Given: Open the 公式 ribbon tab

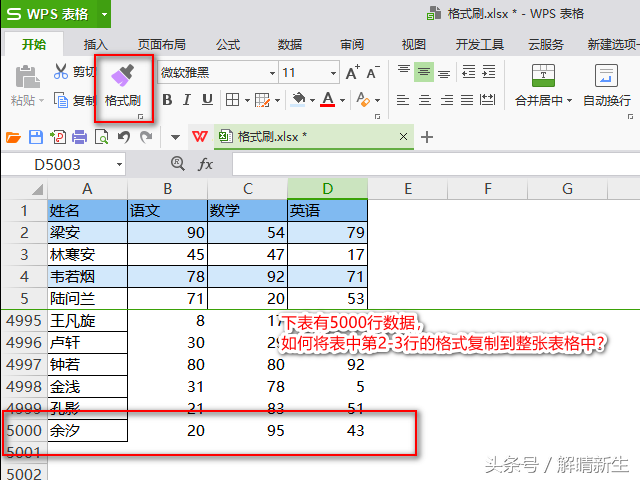Looking at the screenshot, I should tap(228, 44).
